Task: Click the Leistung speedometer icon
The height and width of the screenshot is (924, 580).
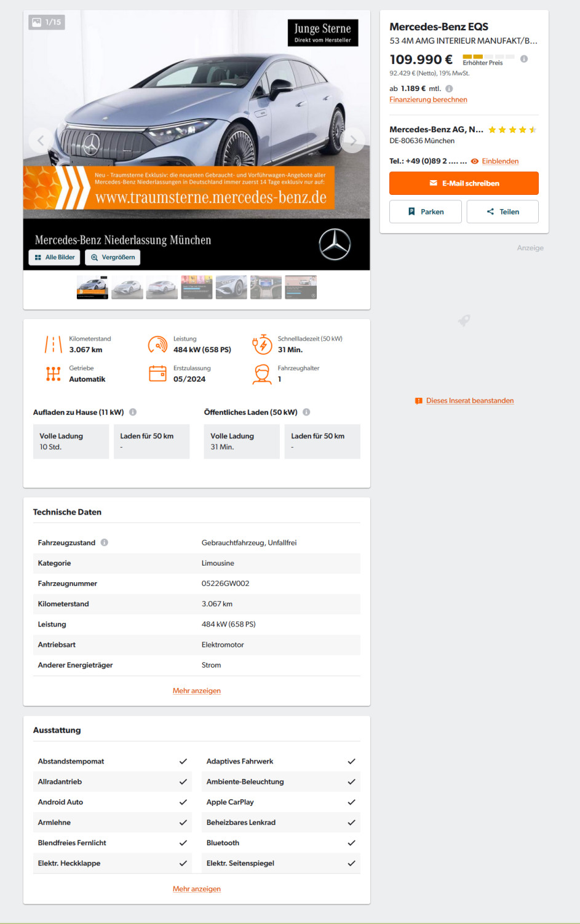Action: click(x=157, y=344)
